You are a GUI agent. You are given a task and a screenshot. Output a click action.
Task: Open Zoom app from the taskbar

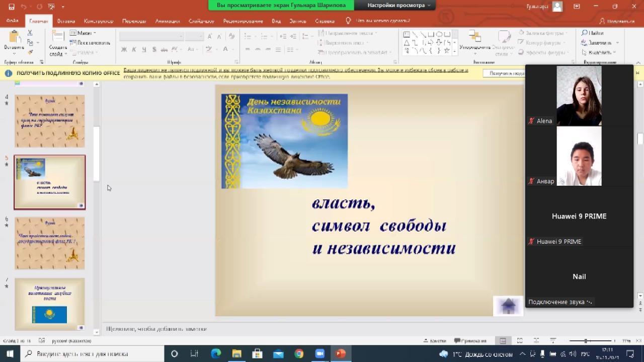click(319, 354)
